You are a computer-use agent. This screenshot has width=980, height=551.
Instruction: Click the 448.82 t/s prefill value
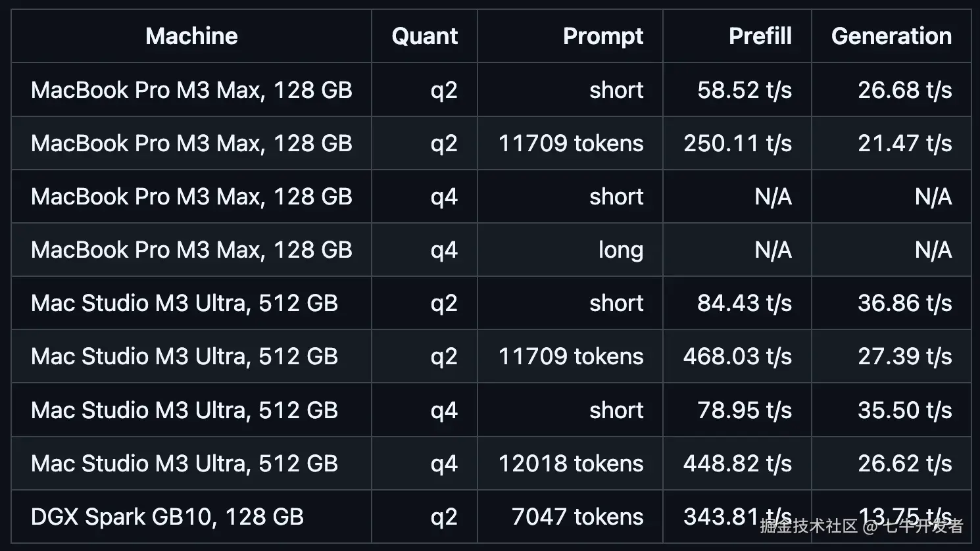737,464
